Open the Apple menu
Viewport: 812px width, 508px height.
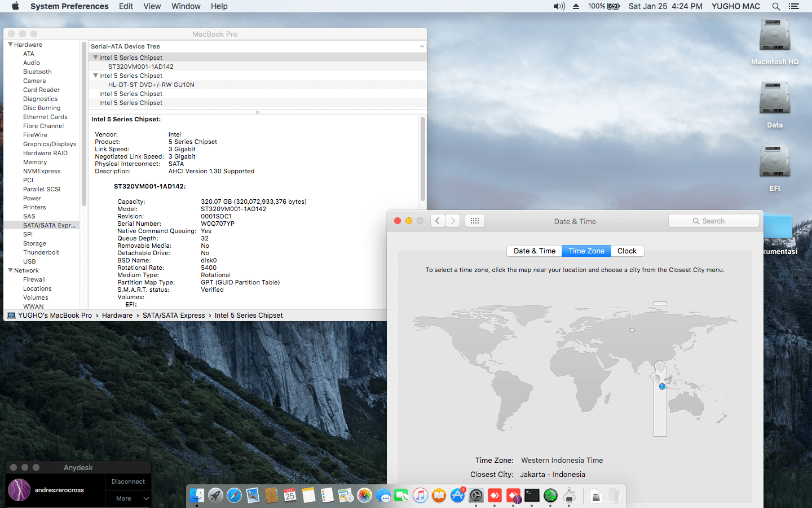(x=15, y=6)
